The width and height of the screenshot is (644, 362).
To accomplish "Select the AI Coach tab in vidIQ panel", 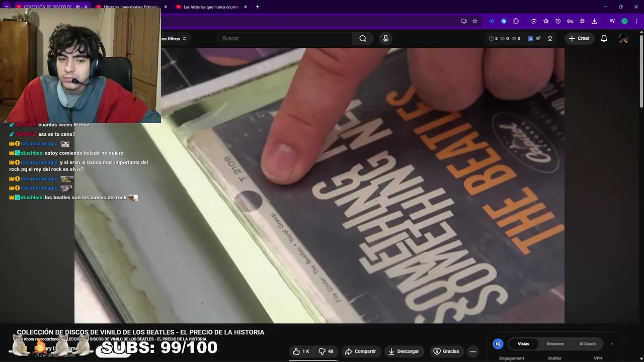I will (587, 344).
